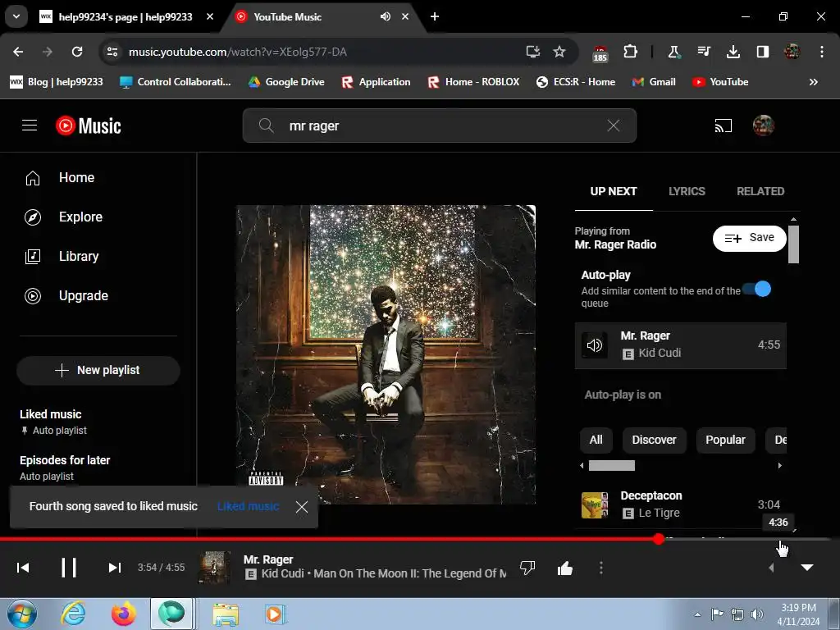Image resolution: width=840 pixels, height=630 pixels.
Task: Open the tab search dropdown arrow
Action: (x=16, y=16)
